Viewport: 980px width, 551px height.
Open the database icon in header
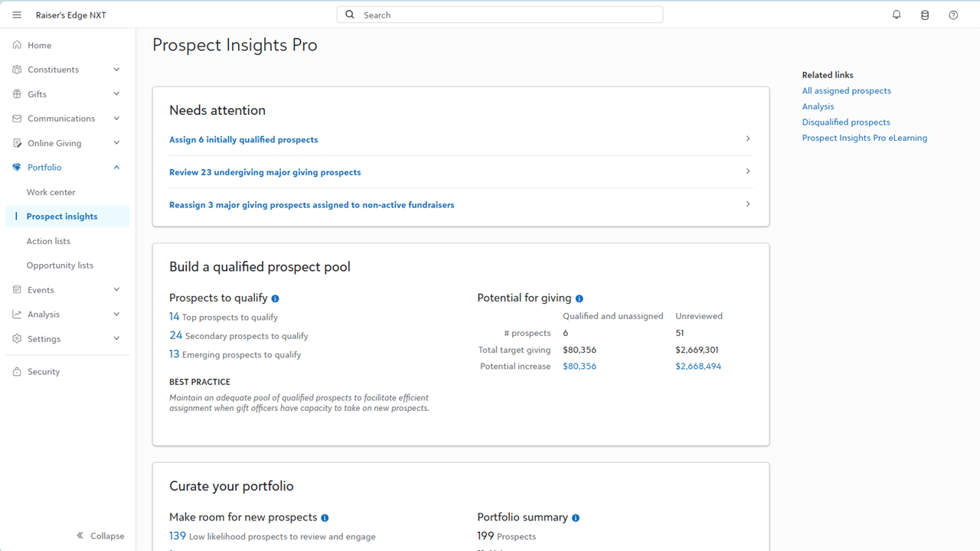pyautogui.click(x=925, y=15)
